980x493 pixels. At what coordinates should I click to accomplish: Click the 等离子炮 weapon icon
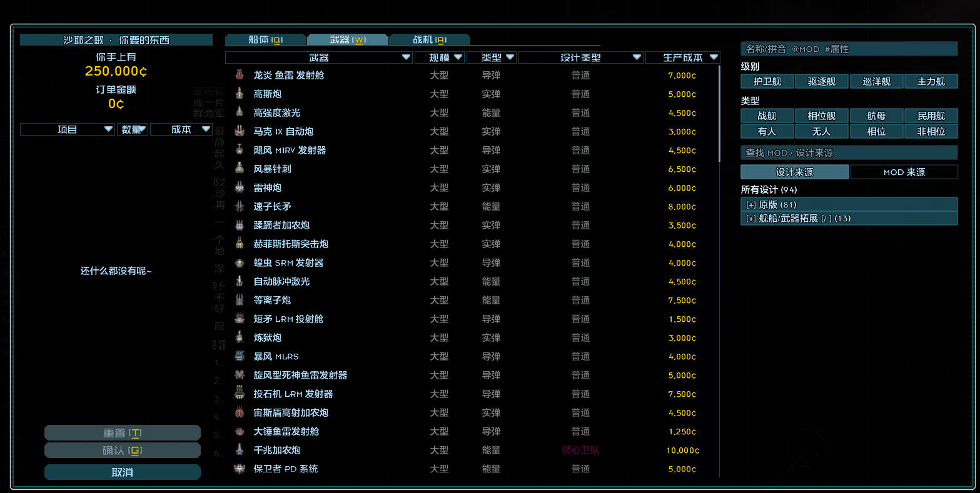240,300
